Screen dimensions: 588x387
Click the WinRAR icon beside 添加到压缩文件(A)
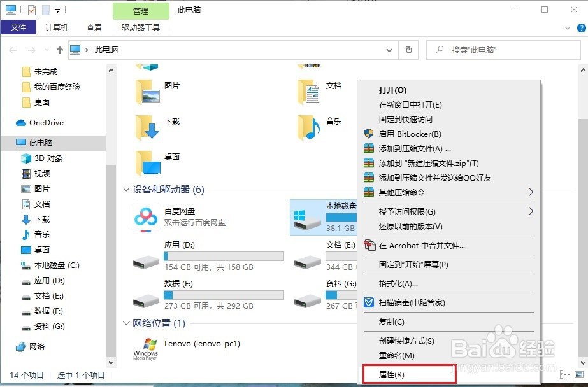point(368,148)
